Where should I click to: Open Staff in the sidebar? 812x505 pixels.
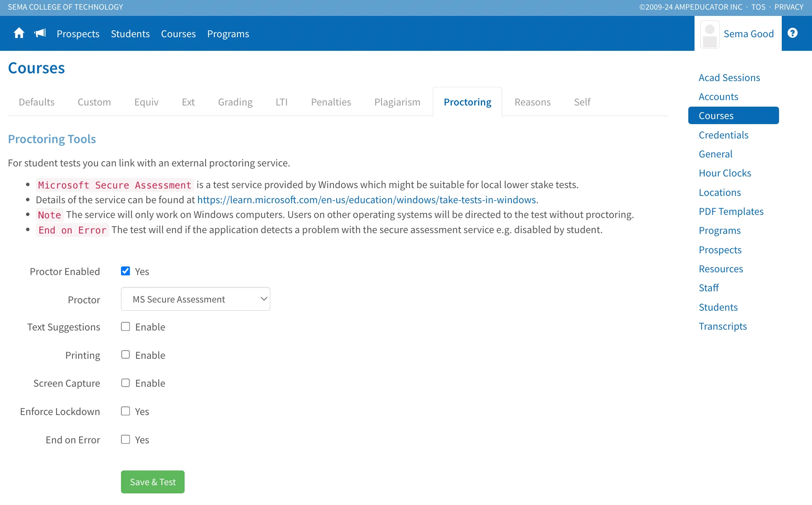click(709, 288)
